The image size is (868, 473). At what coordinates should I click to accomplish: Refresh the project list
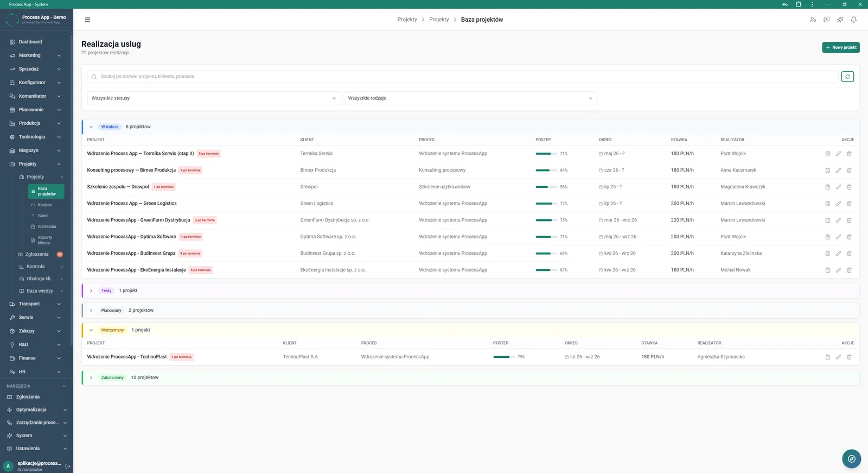tap(847, 77)
